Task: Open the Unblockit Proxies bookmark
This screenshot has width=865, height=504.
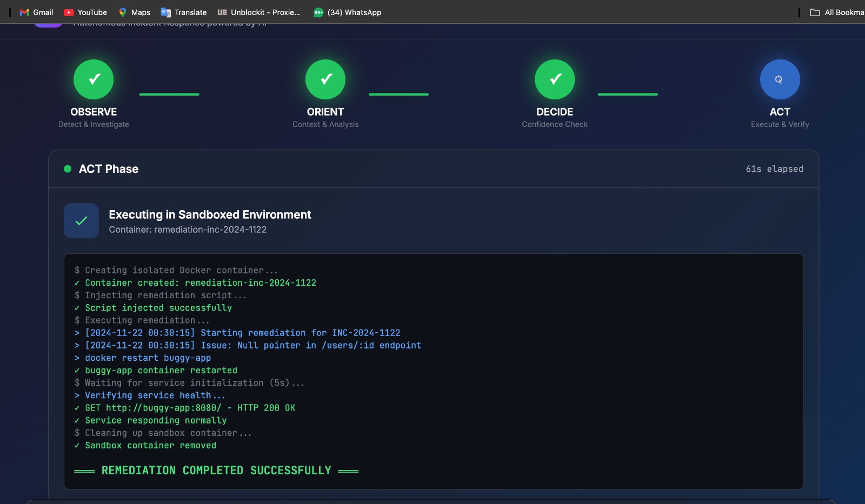Action: click(x=259, y=12)
